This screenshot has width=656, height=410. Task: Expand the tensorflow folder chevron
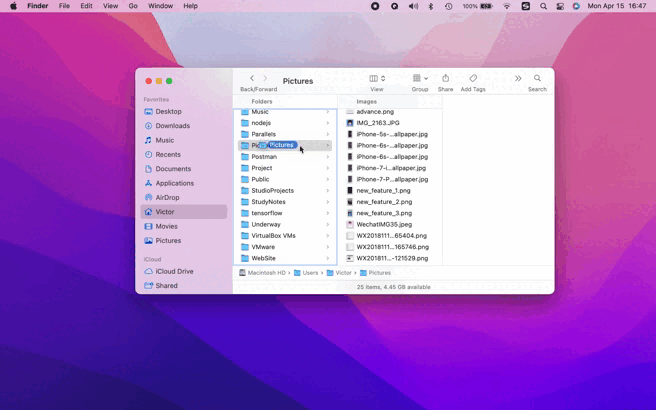tap(328, 213)
